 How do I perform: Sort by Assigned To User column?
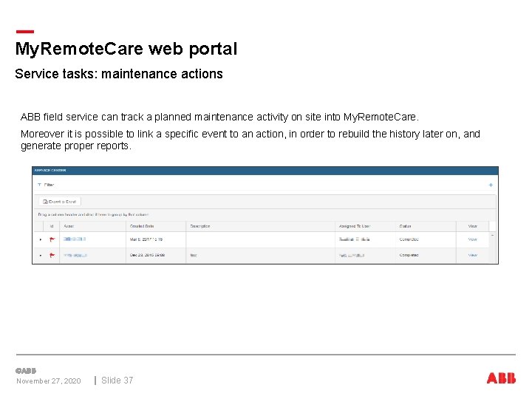coord(356,226)
